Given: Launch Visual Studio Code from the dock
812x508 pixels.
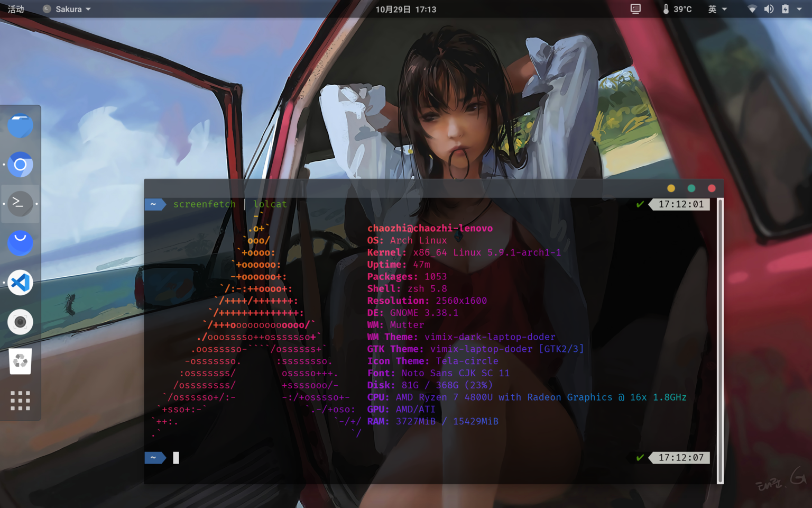Looking at the screenshot, I should [20, 283].
